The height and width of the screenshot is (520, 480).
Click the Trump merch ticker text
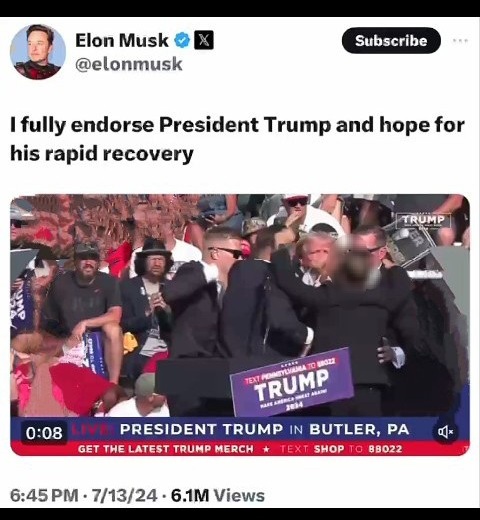click(166, 449)
